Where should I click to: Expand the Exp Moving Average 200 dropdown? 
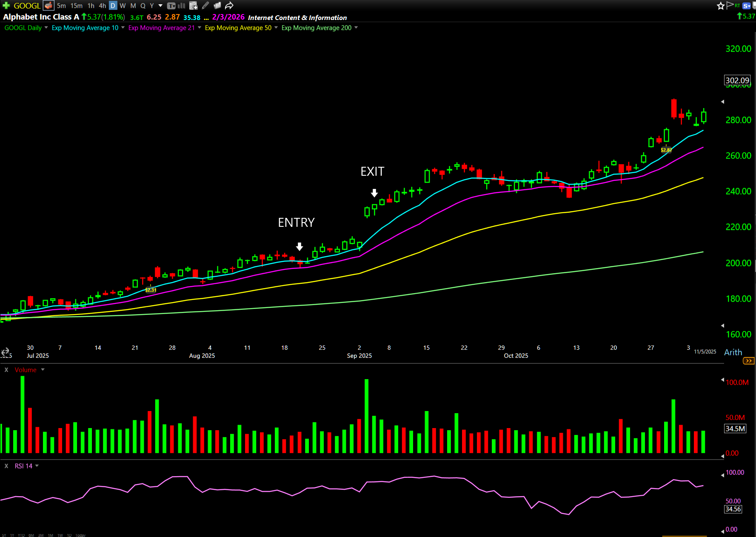pos(356,28)
